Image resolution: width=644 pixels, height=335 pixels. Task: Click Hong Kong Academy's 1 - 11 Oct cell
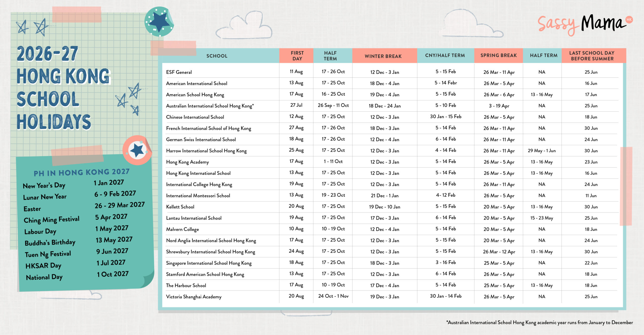pos(333,161)
